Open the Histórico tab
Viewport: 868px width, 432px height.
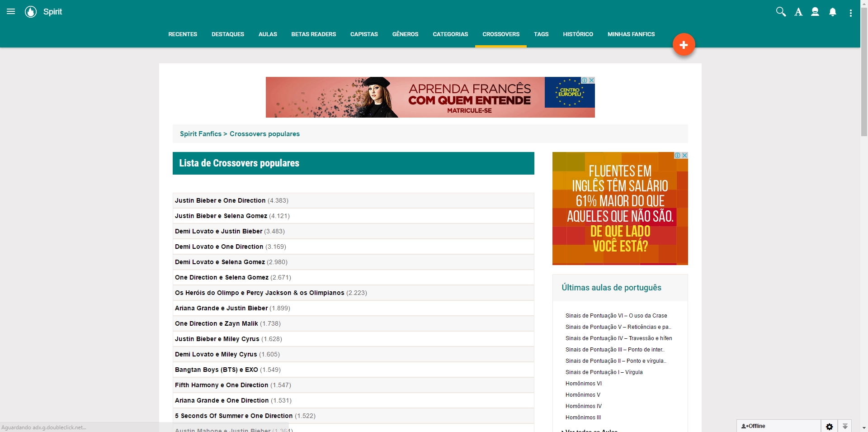click(578, 34)
